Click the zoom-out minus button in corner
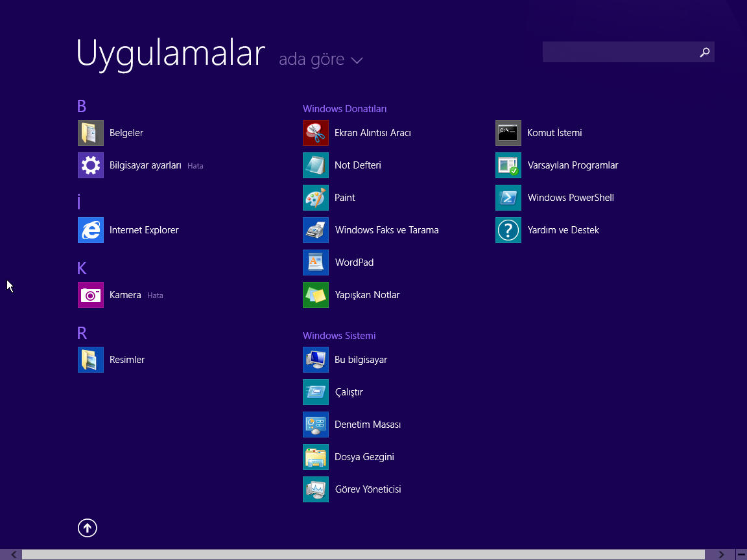The height and width of the screenshot is (560, 747). pos(741,555)
